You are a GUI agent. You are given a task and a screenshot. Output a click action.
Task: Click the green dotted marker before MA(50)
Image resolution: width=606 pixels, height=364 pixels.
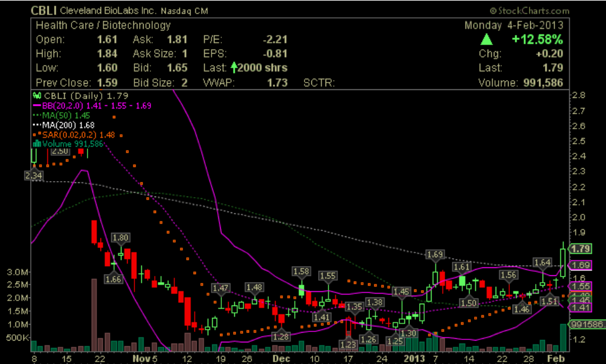pos(37,115)
